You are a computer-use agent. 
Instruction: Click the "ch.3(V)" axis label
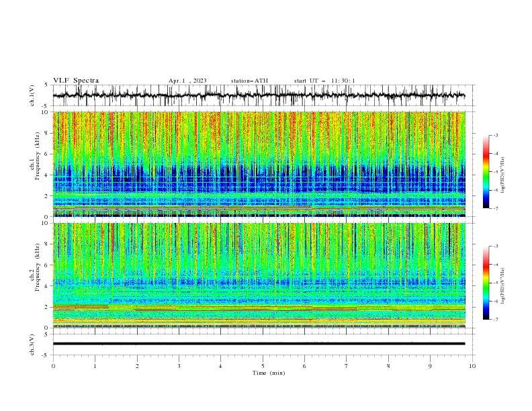[x=32, y=345]
